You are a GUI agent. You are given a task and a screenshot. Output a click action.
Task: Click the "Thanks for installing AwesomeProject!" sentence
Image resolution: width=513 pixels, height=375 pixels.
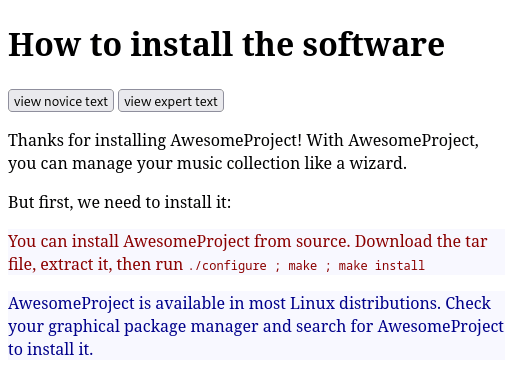(155, 140)
